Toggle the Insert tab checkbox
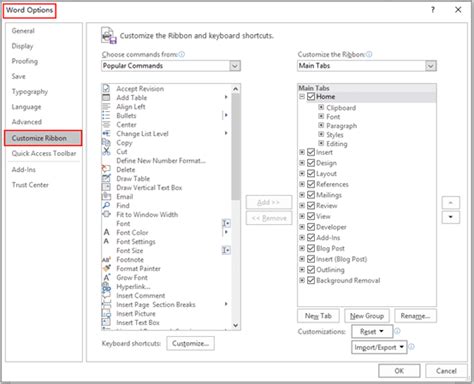Image resolution: width=474 pixels, height=384 pixels. pyautogui.click(x=311, y=152)
